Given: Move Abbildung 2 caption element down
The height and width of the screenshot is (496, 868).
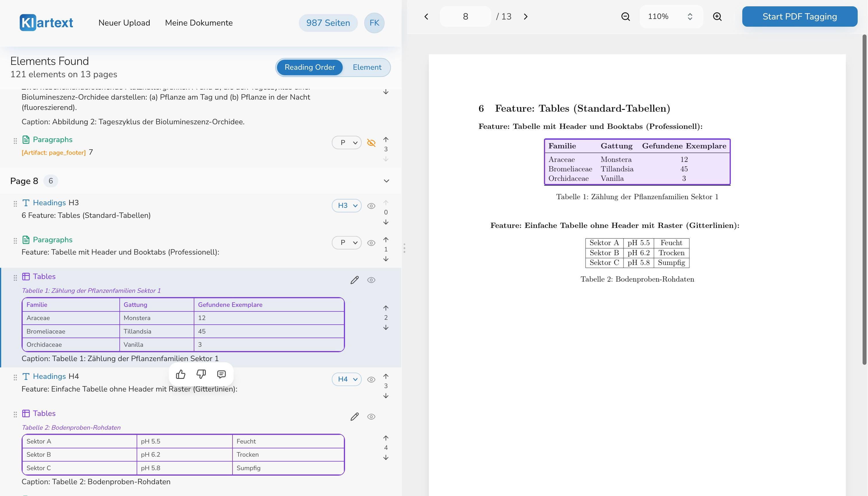Looking at the screenshot, I should point(385,92).
